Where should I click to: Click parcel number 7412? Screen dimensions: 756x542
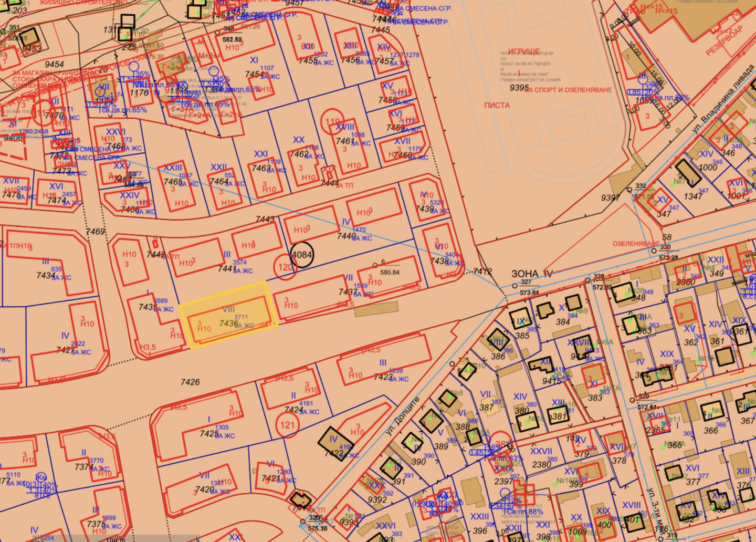pos(482,272)
